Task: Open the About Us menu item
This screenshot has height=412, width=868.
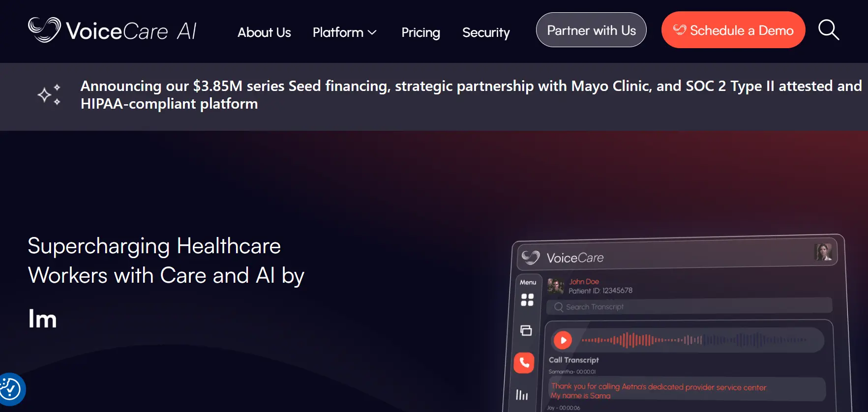Action: click(x=264, y=32)
